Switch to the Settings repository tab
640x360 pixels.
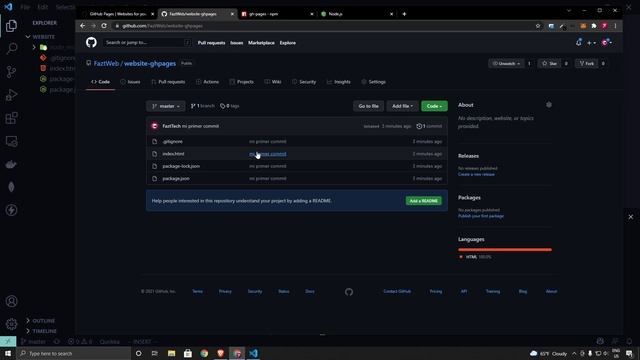[373, 82]
